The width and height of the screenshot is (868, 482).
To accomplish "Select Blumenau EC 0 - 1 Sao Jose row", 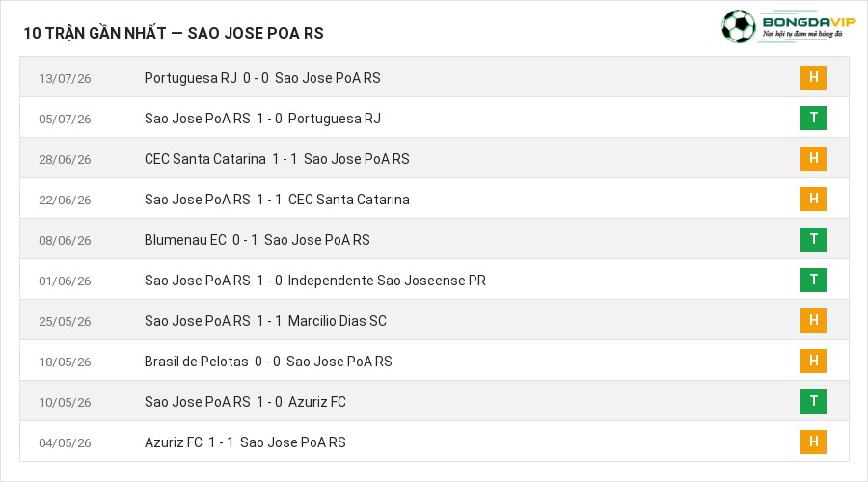I will point(434,240).
